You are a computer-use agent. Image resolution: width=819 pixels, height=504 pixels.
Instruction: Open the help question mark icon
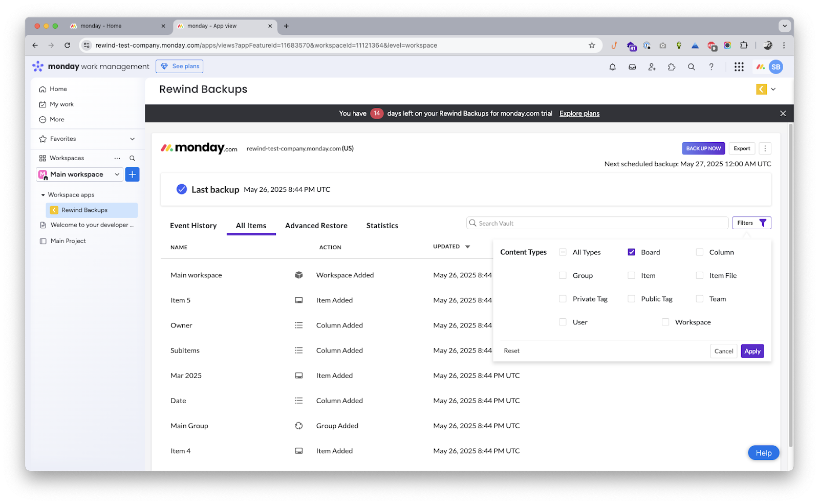(711, 67)
